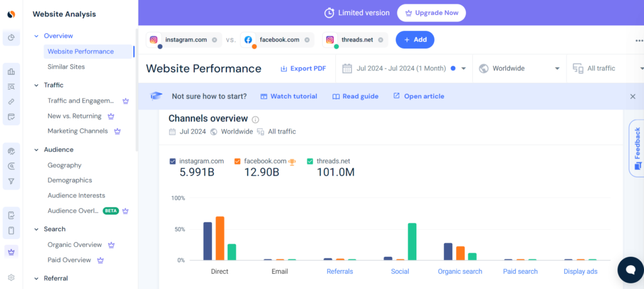644x289 pixels.
Task: Click the Upgrade Now button
Action: coord(431,13)
